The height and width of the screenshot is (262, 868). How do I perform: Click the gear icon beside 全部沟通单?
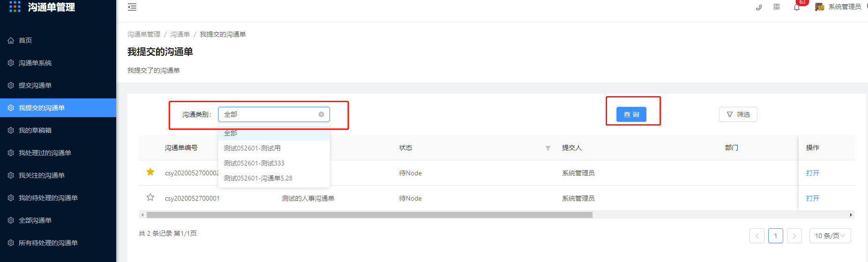(x=11, y=220)
